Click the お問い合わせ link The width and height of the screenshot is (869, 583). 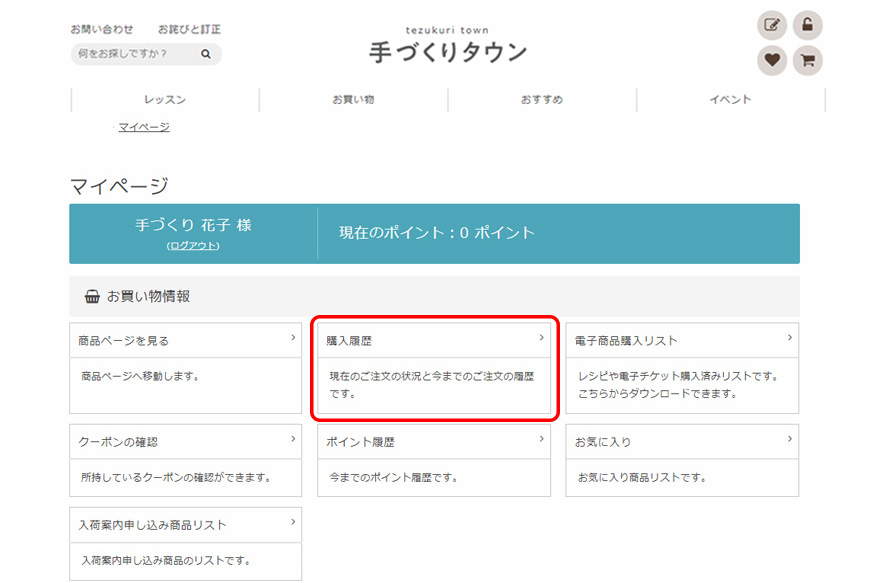[x=102, y=30]
